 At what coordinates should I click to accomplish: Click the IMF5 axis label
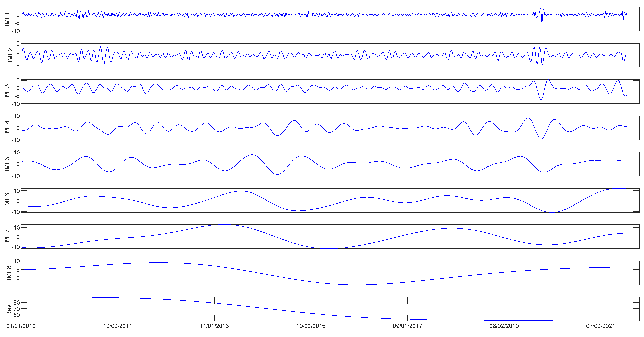pyautogui.click(x=7, y=164)
